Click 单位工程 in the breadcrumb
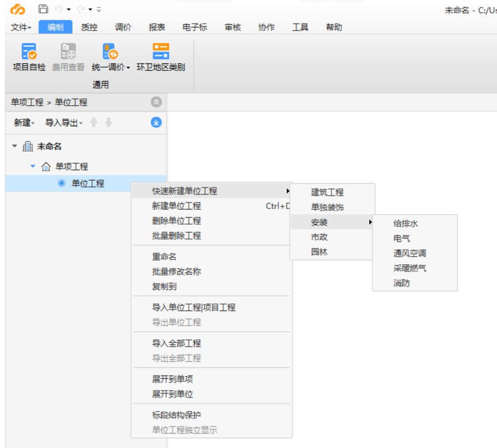 click(x=71, y=102)
